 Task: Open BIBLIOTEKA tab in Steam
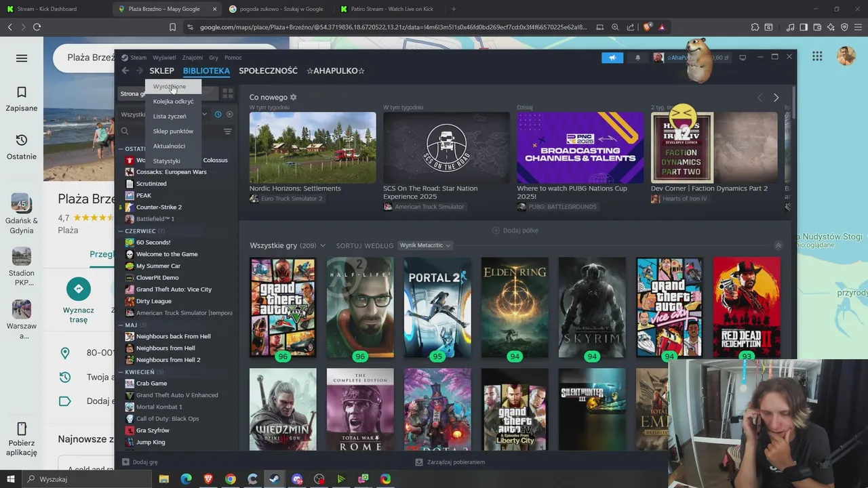coord(206,70)
